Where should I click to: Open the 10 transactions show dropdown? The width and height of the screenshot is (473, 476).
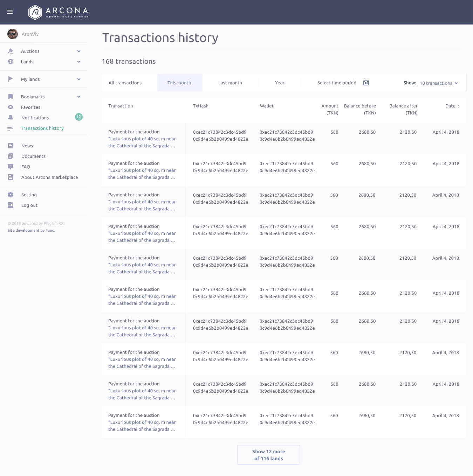pyautogui.click(x=439, y=83)
